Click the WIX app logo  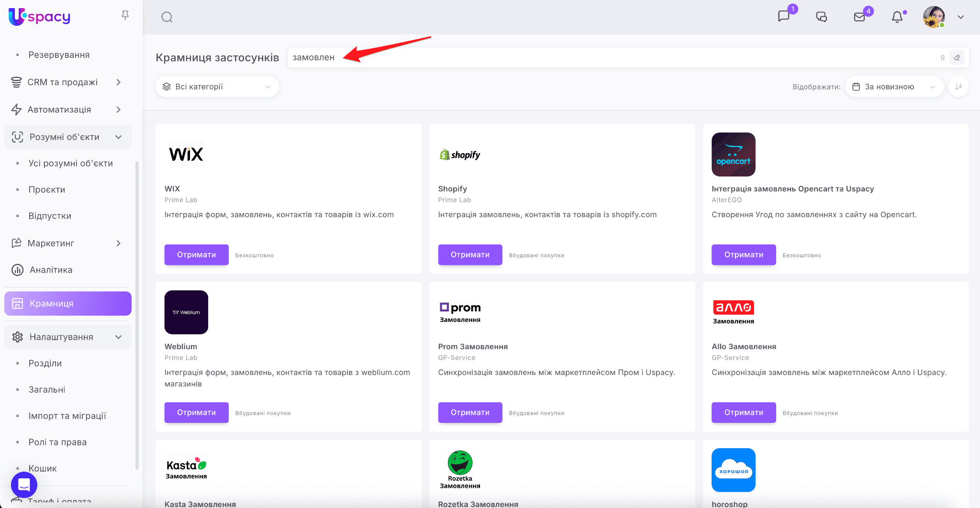[186, 155]
